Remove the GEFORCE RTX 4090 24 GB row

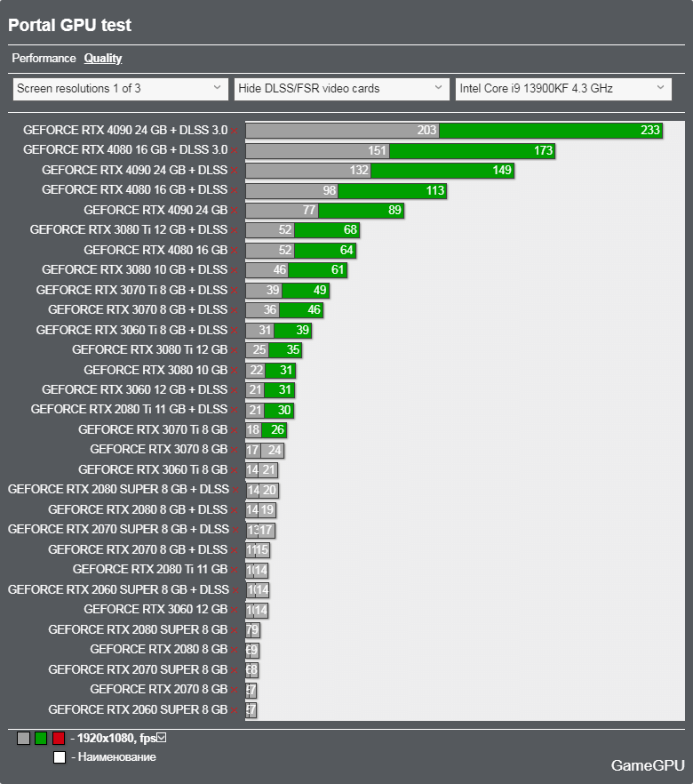click(x=235, y=211)
